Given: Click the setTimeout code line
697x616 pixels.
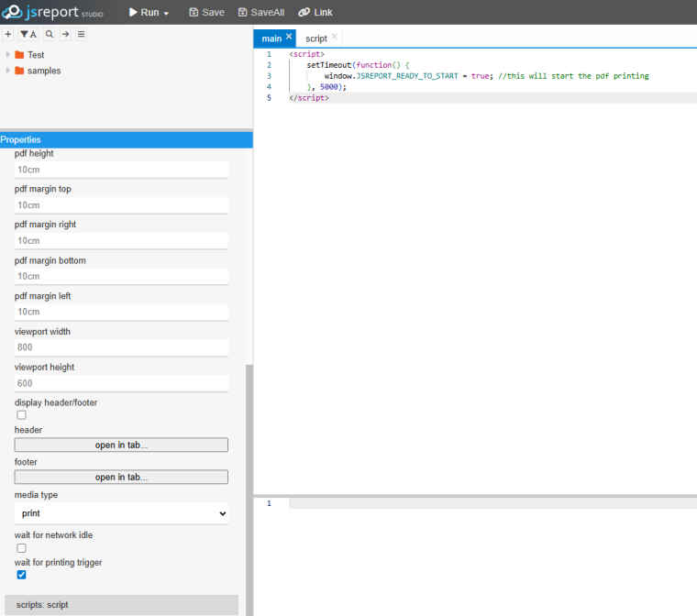Looking at the screenshot, I should pyautogui.click(x=358, y=65).
